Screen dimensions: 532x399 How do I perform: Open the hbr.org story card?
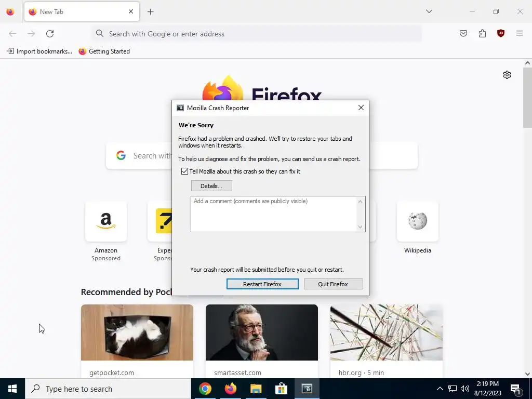tap(387, 341)
